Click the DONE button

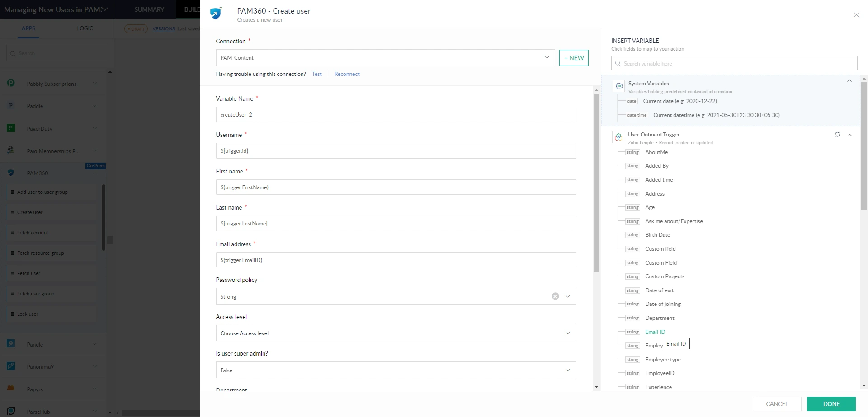(x=831, y=404)
